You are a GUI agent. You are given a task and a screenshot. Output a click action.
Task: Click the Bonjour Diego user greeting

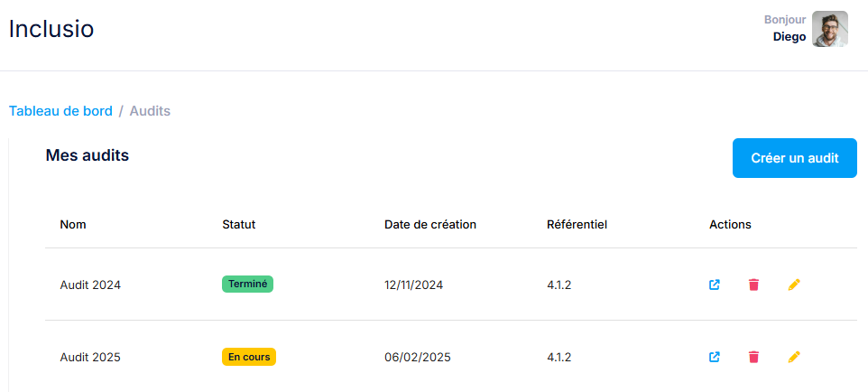[x=785, y=29]
